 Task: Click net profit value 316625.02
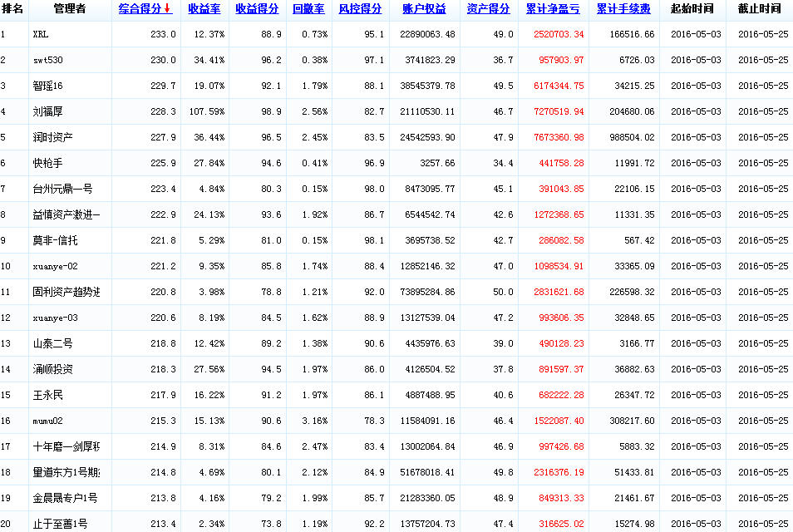[561, 525]
